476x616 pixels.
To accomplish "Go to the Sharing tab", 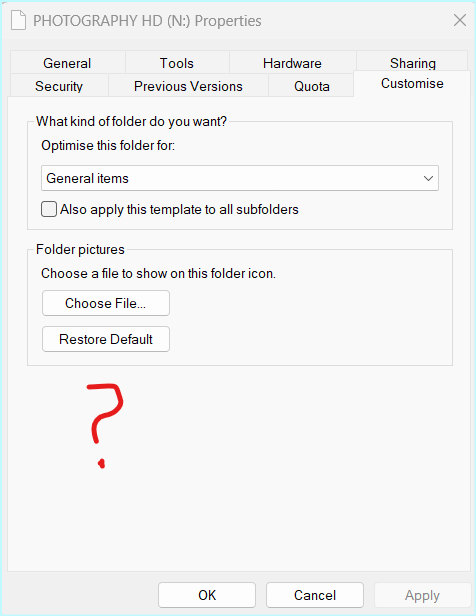I will click(x=412, y=62).
